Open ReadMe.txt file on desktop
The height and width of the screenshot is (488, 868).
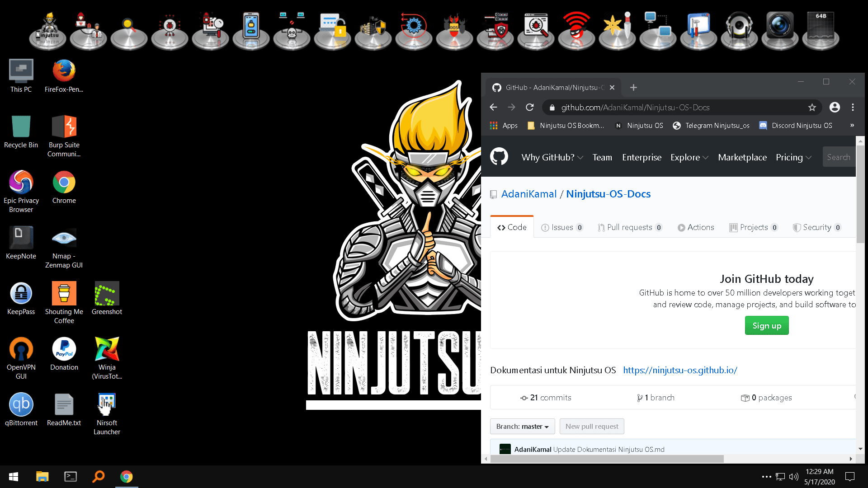(x=64, y=409)
